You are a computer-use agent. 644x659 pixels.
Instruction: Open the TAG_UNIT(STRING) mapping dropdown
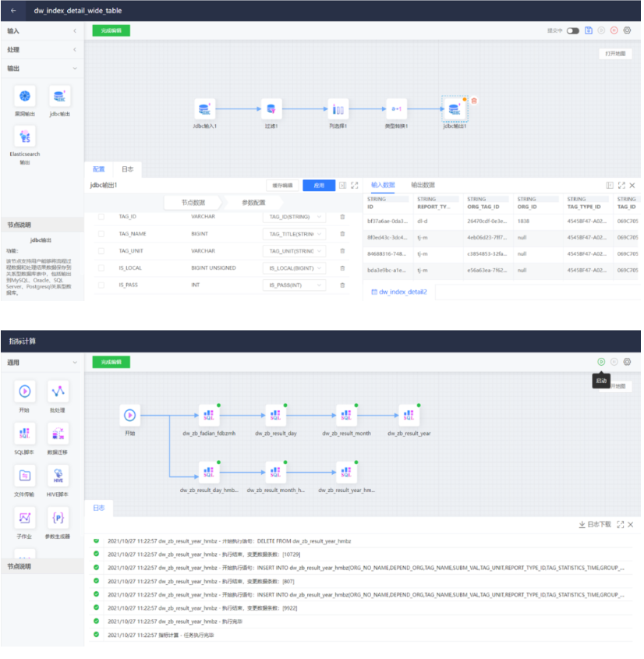295,251
